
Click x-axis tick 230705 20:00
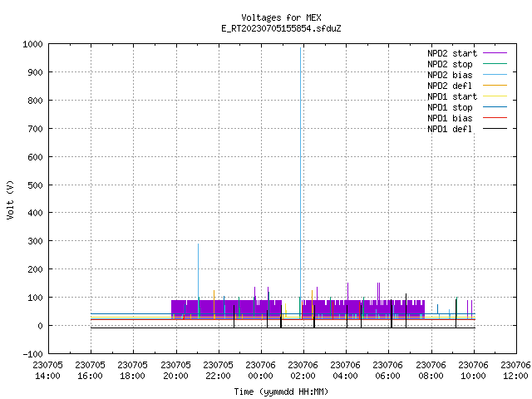pyautogui.click(x=175, y=371)
